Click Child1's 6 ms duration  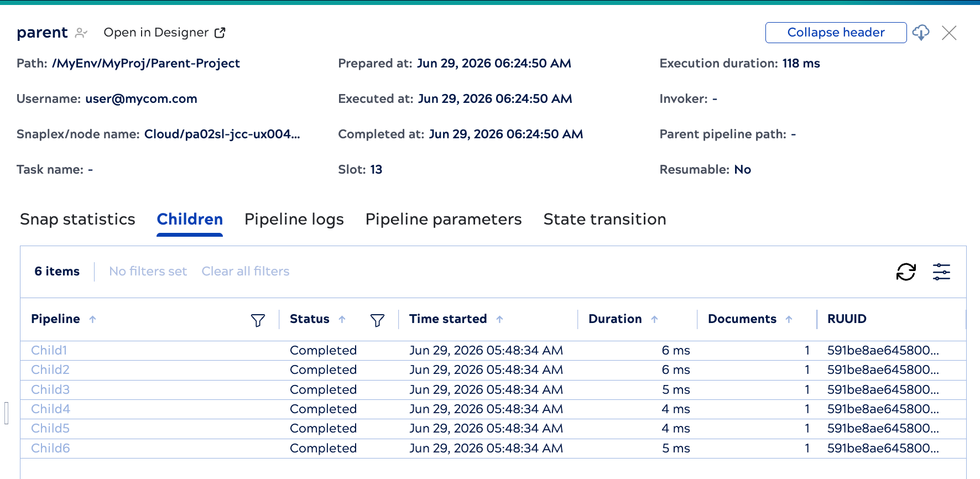676,350
